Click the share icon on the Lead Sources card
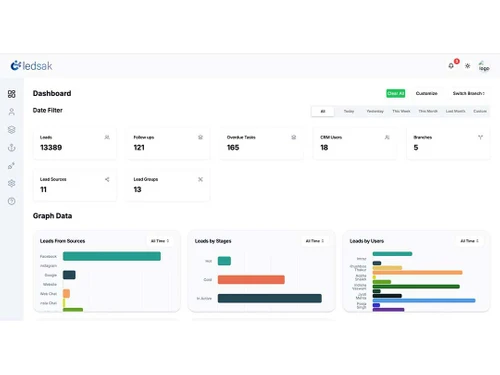This screenshot has height=375, width=500. tap(107, 179)
